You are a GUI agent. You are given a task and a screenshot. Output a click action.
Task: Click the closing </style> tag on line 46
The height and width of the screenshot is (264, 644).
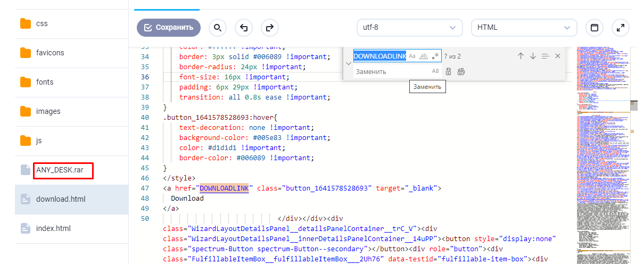point(179,178)
